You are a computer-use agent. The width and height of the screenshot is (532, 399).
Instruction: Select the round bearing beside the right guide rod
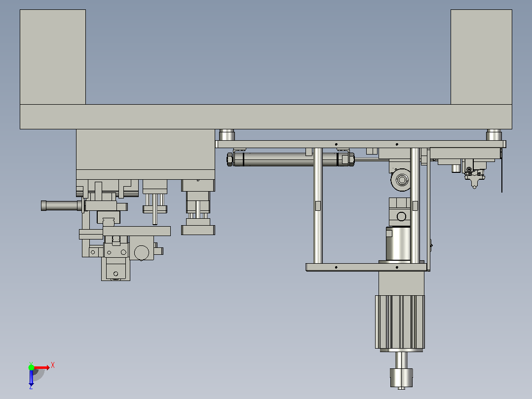click(402, 180)
